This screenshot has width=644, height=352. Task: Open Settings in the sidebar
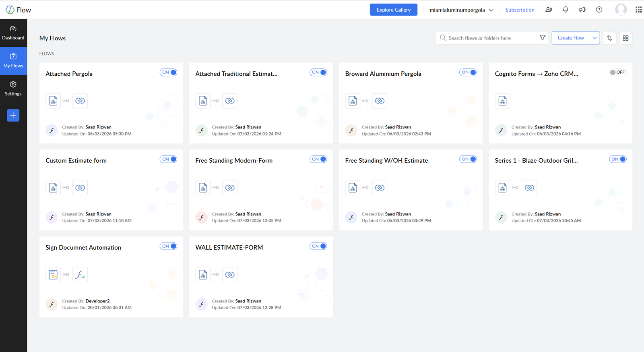13,89
